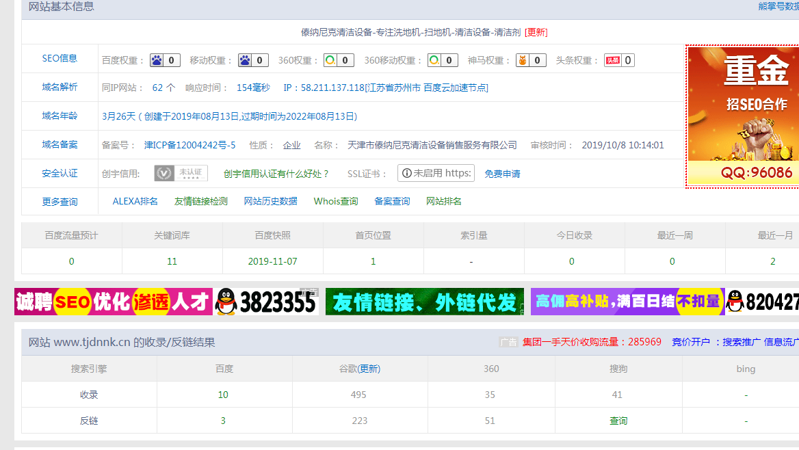Image resolution: width=799 pixels, height=450 pixels.
Task: Open ALEXA排名 query
Action: coord(135,201)
